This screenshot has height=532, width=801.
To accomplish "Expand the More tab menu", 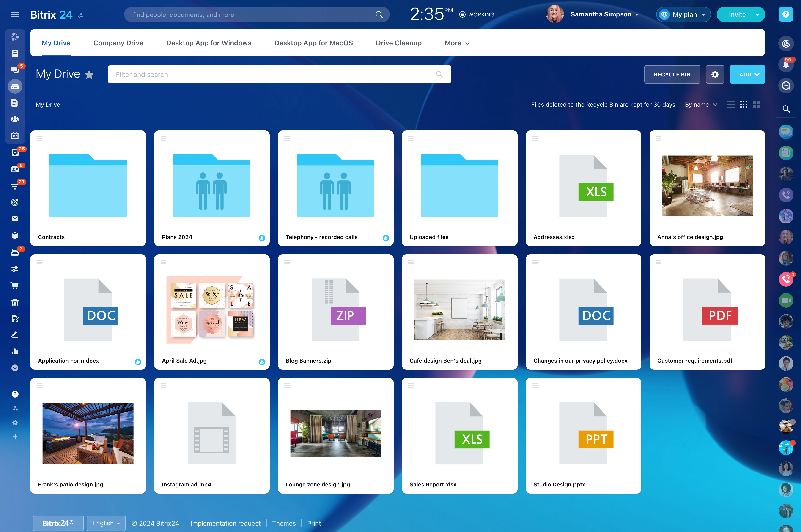I will [457, 43].
